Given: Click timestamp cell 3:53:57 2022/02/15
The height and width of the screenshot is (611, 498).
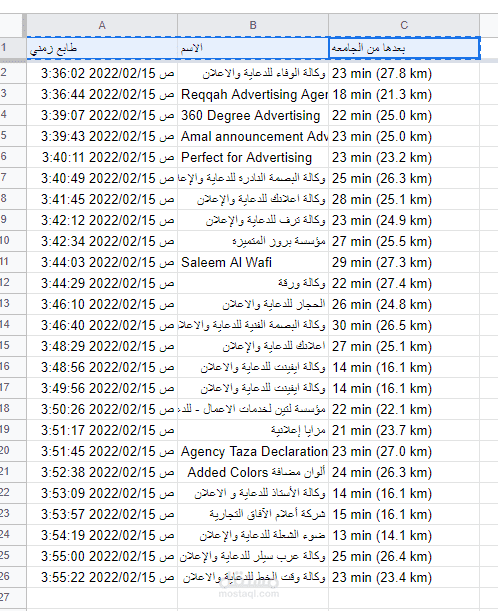Looking at the screenshot, I should tap(102, 514).
